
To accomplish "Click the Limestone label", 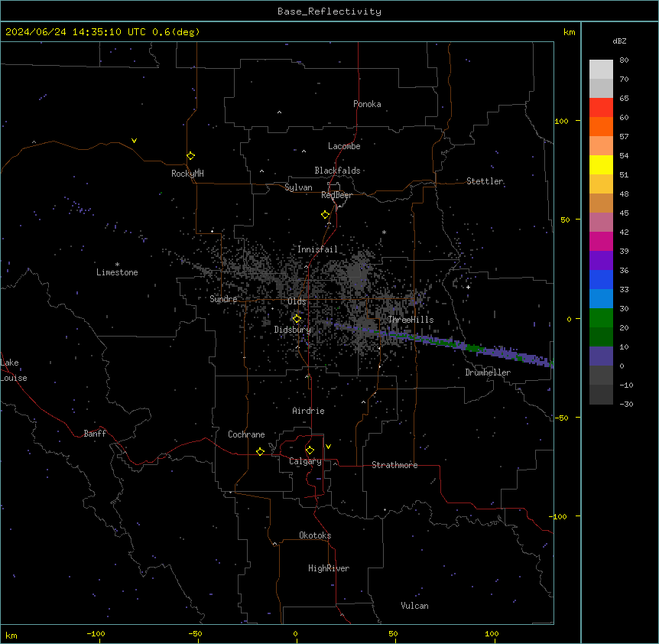I will pyautogui.click(x=117, y=272).
